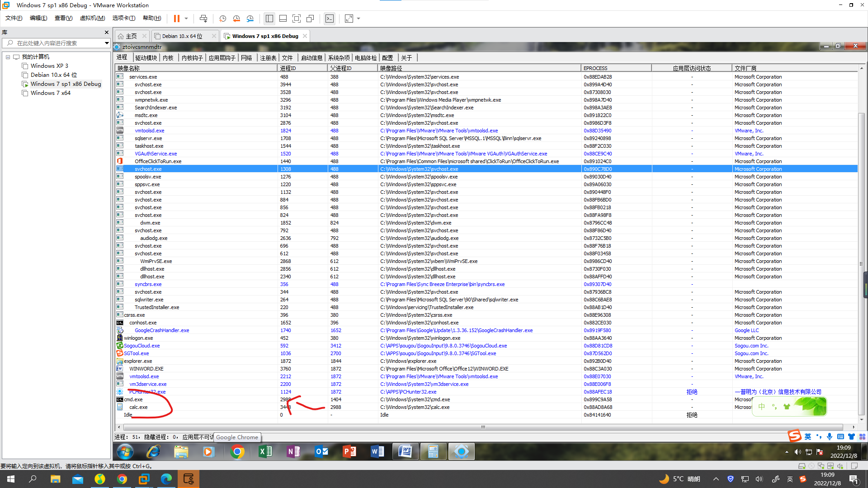Open Calculator in the guest taskbar
The image size is (868, 488).
(433, 451)
